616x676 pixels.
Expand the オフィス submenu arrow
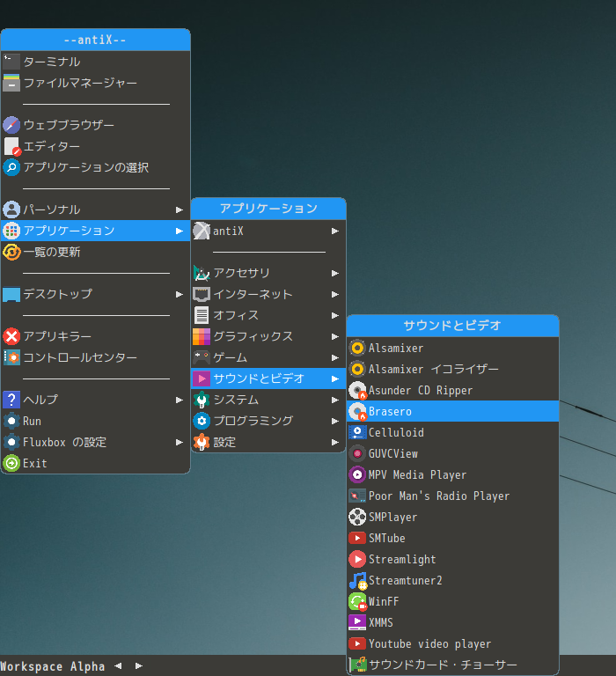pos(335,316)
